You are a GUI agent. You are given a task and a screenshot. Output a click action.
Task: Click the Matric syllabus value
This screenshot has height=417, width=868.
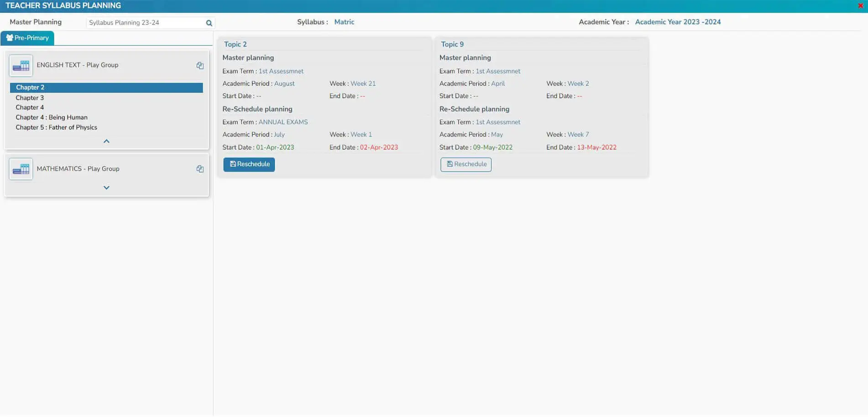coord(344,22)
